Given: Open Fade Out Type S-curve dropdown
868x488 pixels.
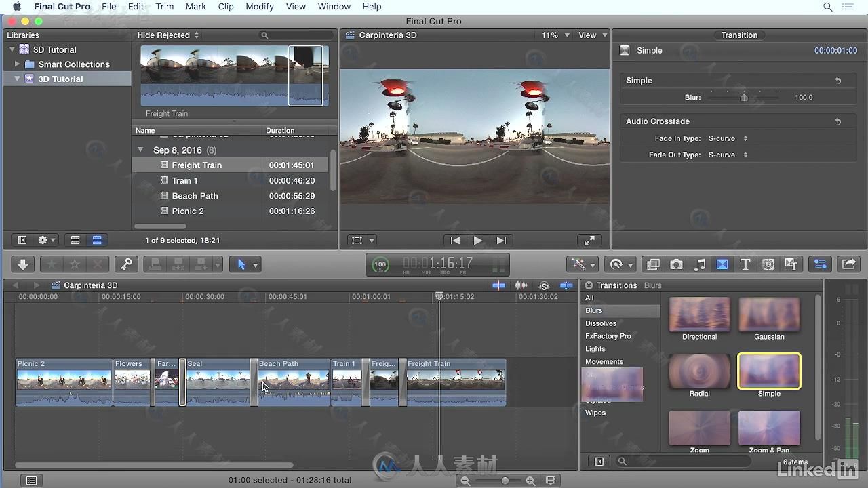Looking at the screenshot, I should [x=727, y=155].
